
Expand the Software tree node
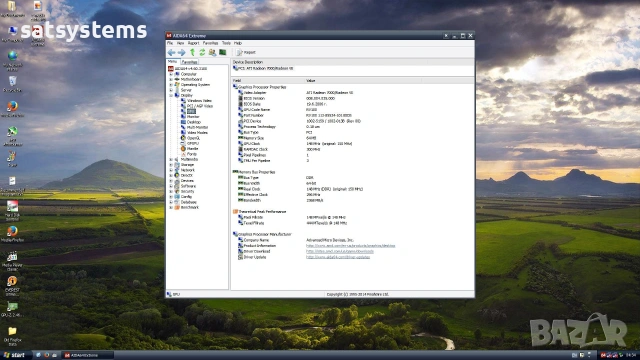point(171,186)
